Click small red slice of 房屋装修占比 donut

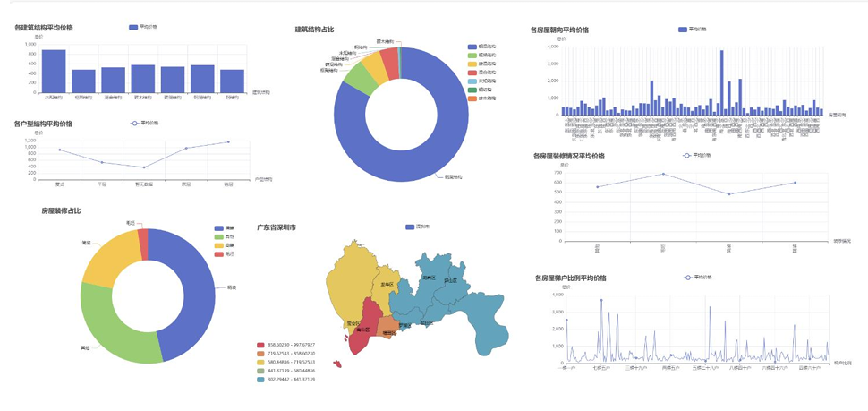tap(143, 244)
